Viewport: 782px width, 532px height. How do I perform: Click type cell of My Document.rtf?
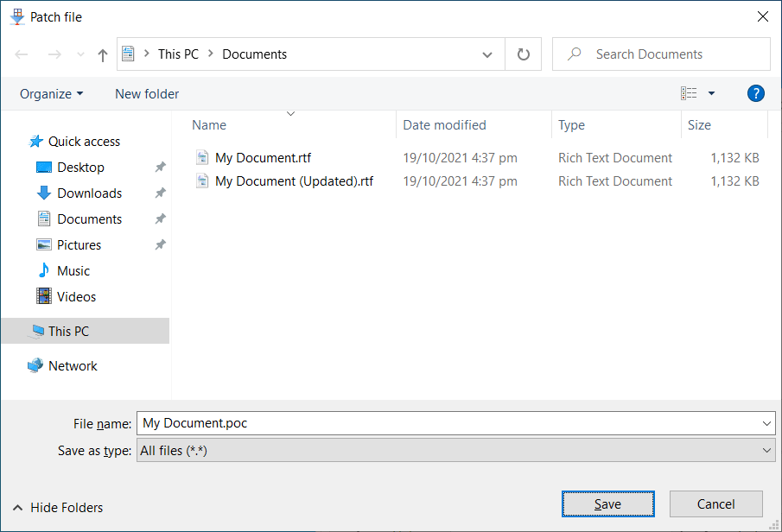point(615,158)
